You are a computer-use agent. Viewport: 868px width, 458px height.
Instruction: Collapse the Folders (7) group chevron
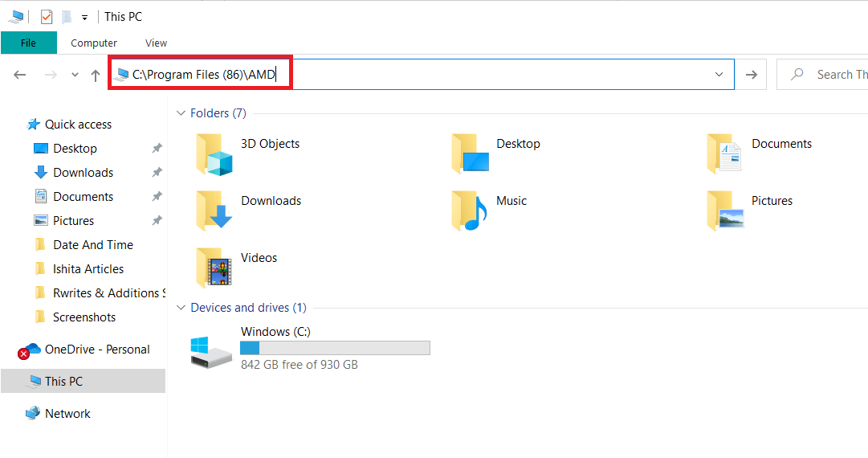[181, 113]
